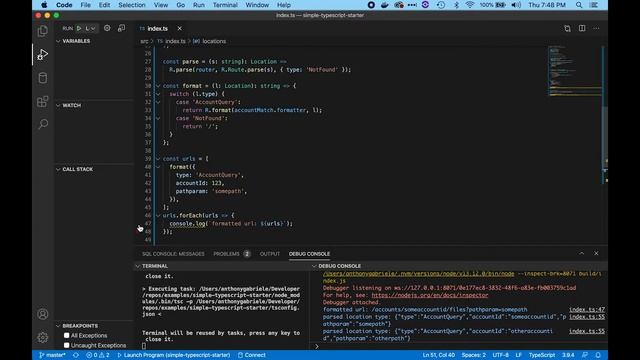Image resolution: width=640 pixels, height=360 pixels.
Task: Open the database view in the activity bar
Action: click(42, 78)
